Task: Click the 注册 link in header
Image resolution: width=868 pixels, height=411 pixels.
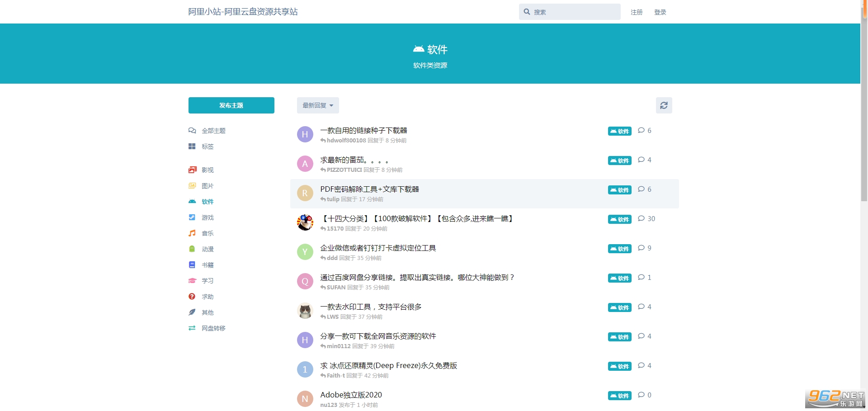Action: pos(637,12)
